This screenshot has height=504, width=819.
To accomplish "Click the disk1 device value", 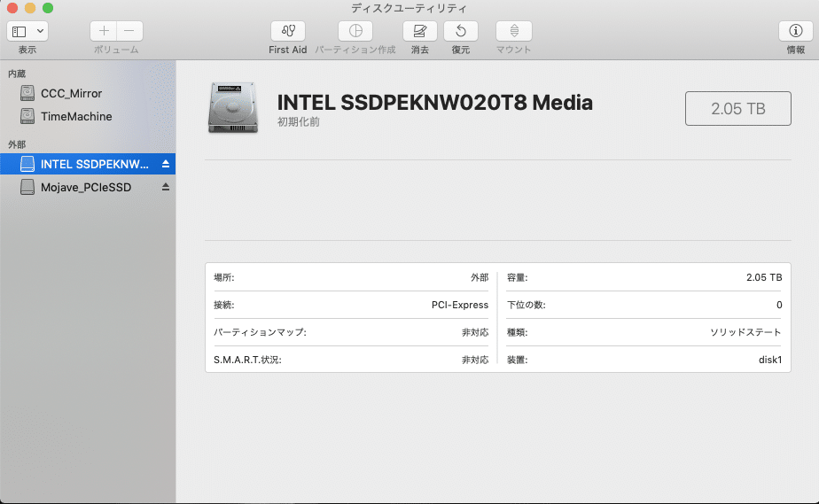I will click(x=770, y=360).
